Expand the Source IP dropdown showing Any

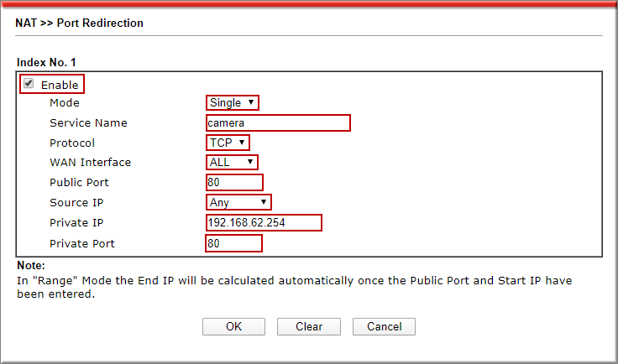[x=238, y=202]
